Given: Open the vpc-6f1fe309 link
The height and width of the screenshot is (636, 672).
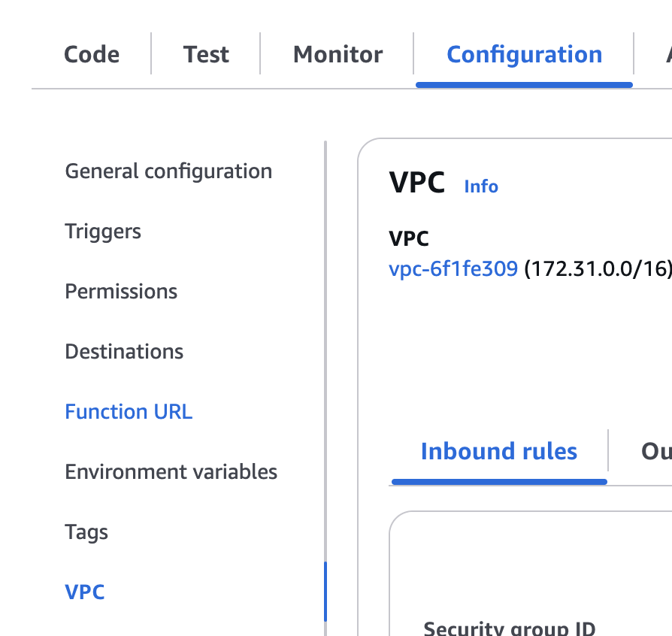Looking at the screenshot, I should (453, 269).
